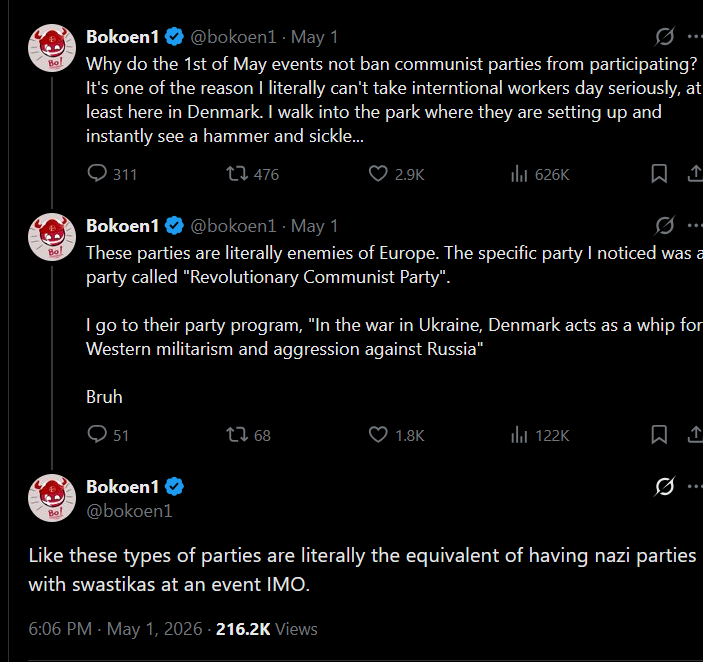The width and height of the screenshot is (703, 662).
Task: Open Grok explain icon on second tweet
Action: click(664, 226)
